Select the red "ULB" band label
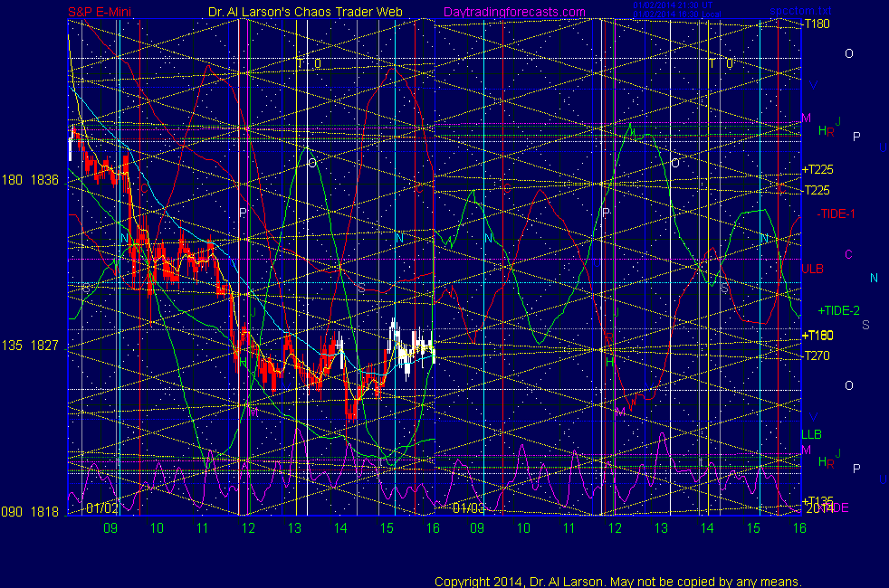889x588 pixels. [x=812, y=269]
